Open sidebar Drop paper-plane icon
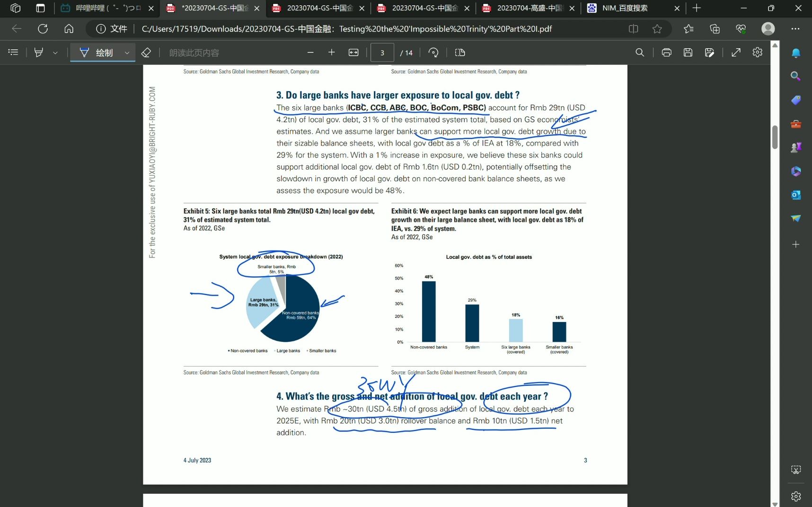This screenshot has width=812, height=507. [x=796, y=218]
